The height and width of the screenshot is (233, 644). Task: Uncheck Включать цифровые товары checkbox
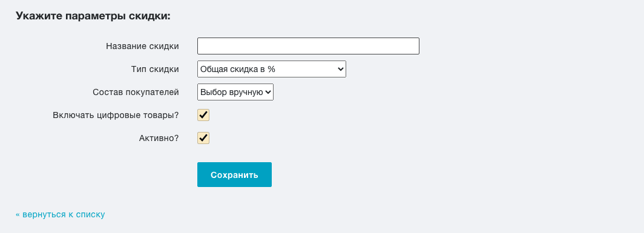(x=203, y=115)
